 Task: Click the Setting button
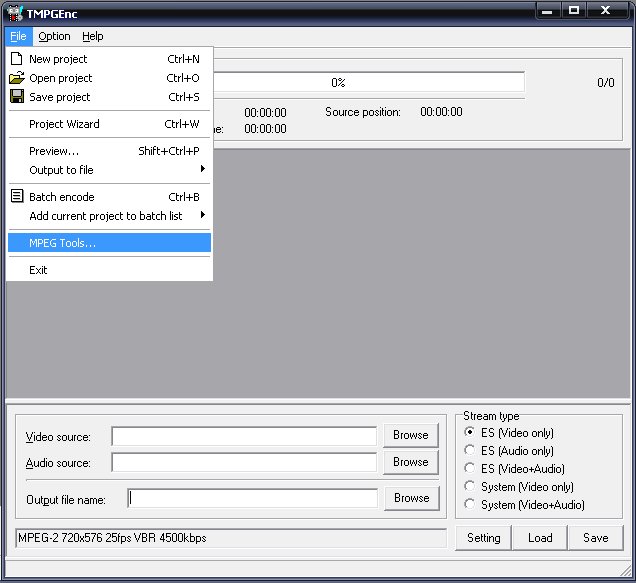[x=483, y=538]
